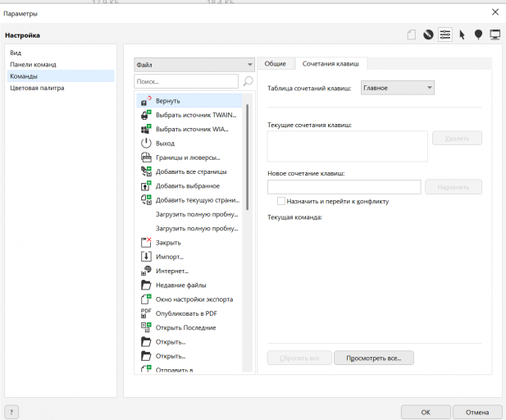Expand the Главное shortcut table dropdown
This screenshot has width=506, height=420.
tap(398, 88)
